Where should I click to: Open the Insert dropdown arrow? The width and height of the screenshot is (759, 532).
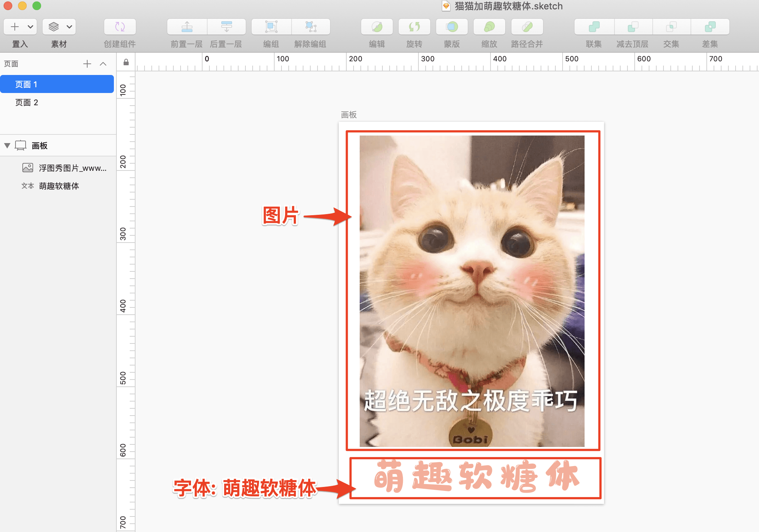(x=31, y=27)
